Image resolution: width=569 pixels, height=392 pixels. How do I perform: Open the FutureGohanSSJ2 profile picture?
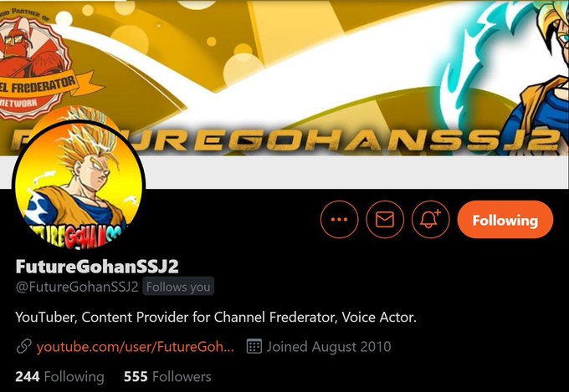click(79, 186)
